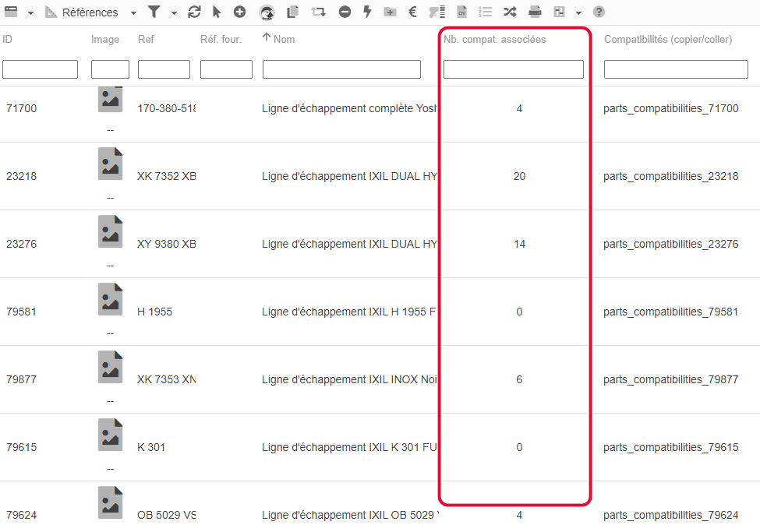Expand the filter funnel dropdown arrow

pyautogui.click(x=174, y=13)
